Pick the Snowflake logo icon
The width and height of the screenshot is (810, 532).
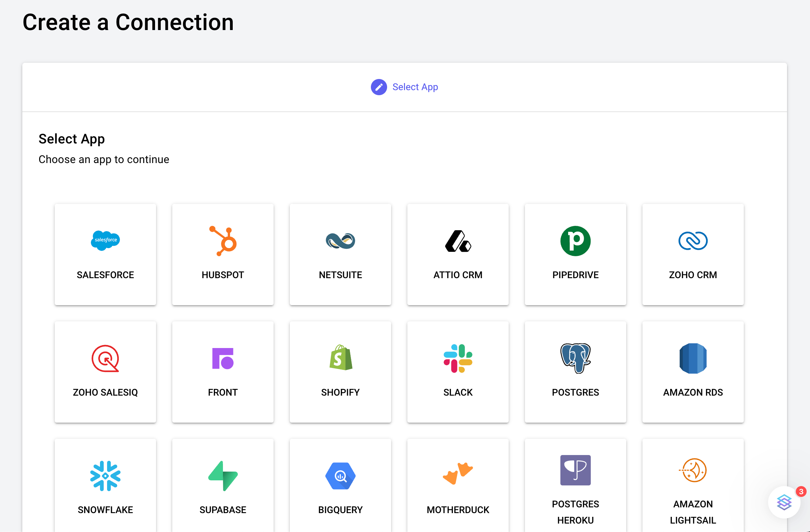pyautogui.click(x=105, y=476)
